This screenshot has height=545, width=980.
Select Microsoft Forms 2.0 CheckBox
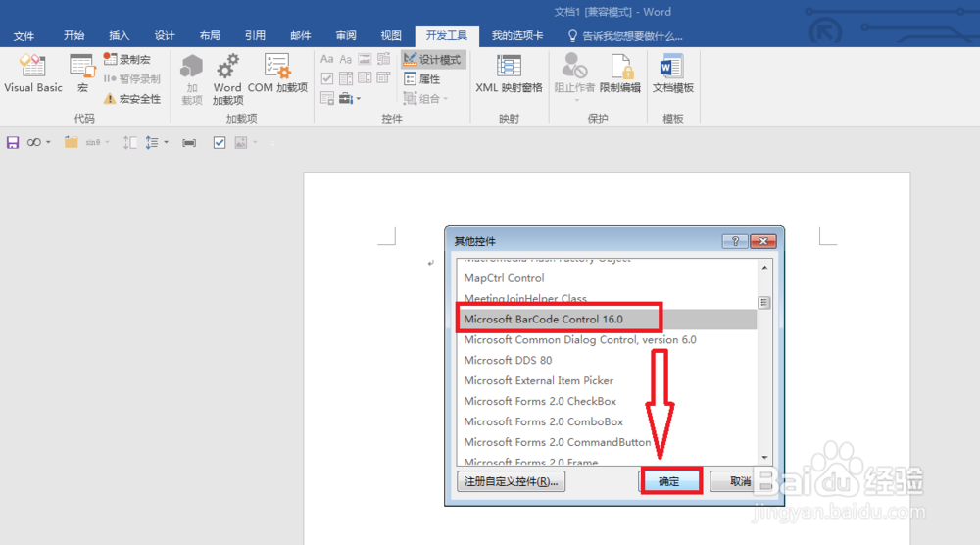[607, 401]
